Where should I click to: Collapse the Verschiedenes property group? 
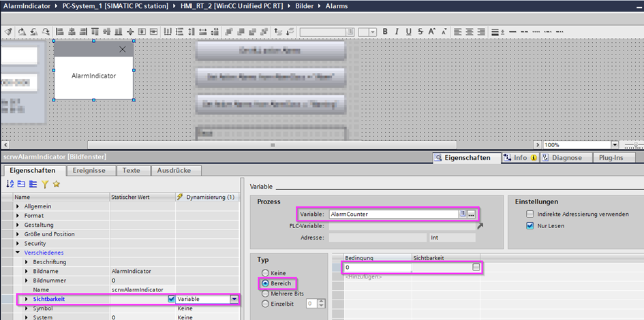18,253
